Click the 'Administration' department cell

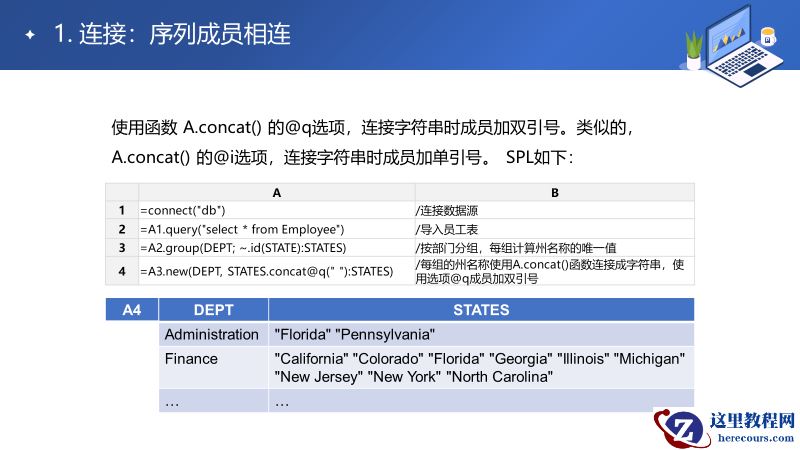[213, 334]
